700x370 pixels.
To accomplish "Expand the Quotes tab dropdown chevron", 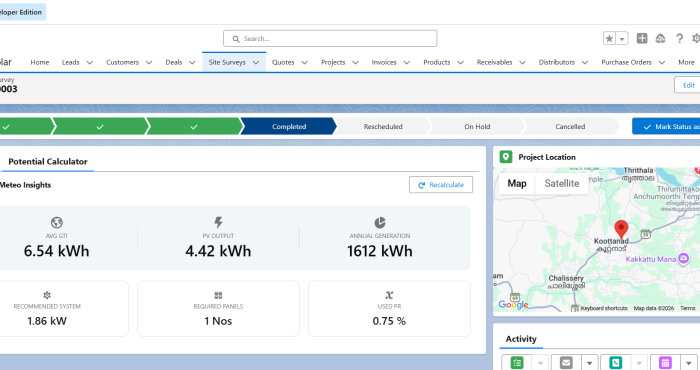I will click(x=304, y=62).
